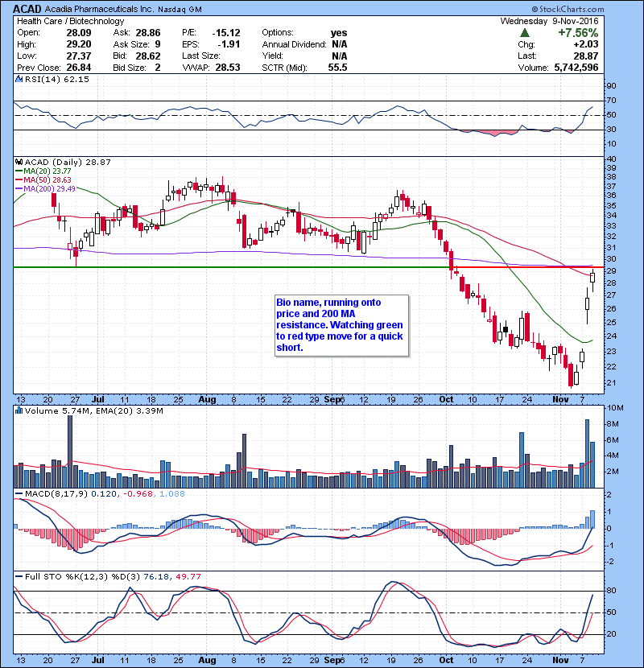
Task: Click the EPS -1.91 value
Action: [x=229, y=44]
